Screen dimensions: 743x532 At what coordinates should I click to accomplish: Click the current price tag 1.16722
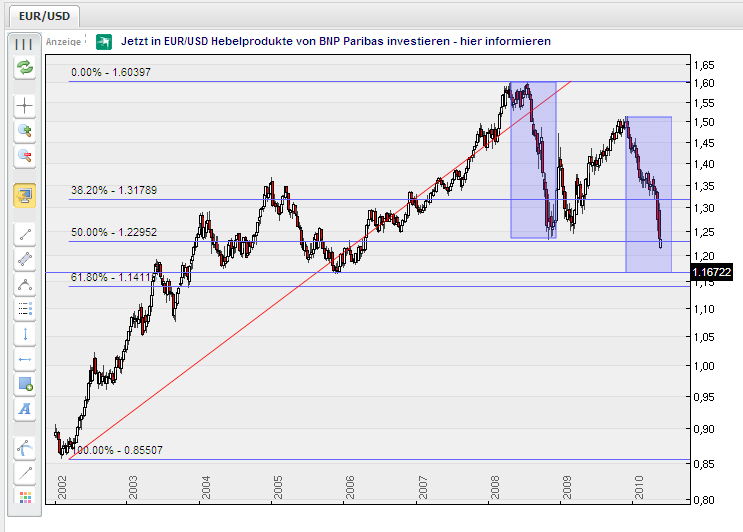click(711, 272)
